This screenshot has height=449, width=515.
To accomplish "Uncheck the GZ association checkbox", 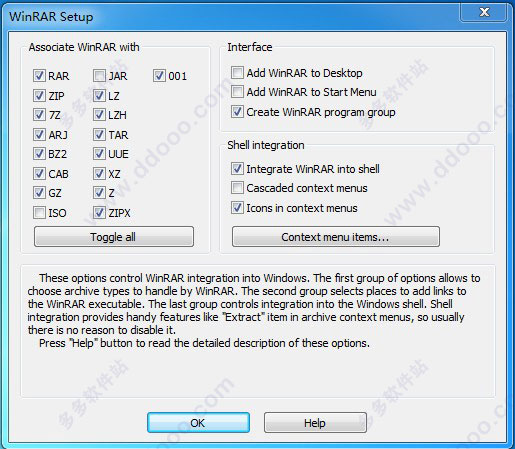I will (x=39, y=192).
